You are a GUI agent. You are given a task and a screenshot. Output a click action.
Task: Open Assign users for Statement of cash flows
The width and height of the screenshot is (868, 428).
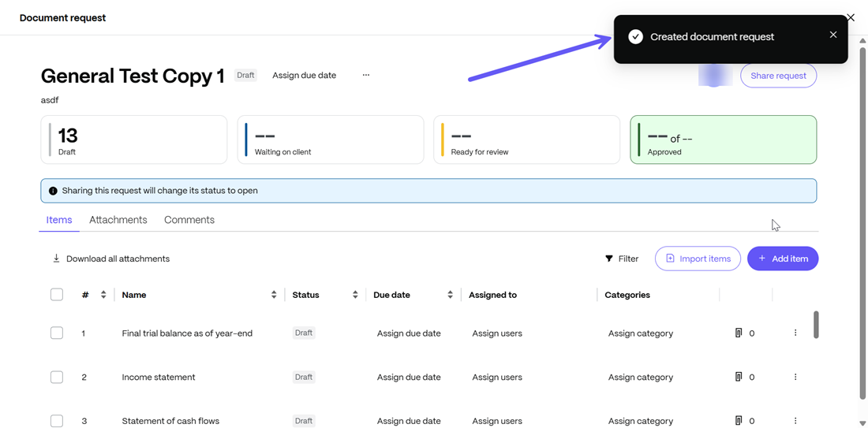[497, 421]
